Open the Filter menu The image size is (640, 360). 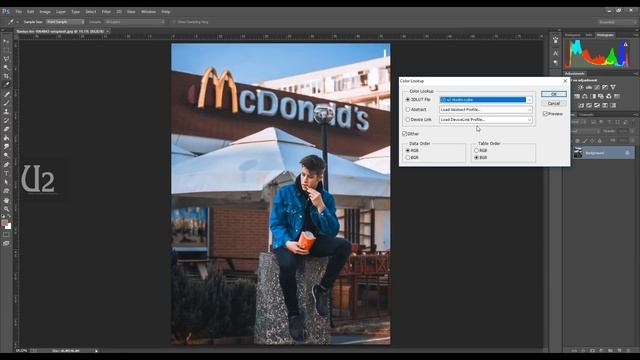pos(106,12)
